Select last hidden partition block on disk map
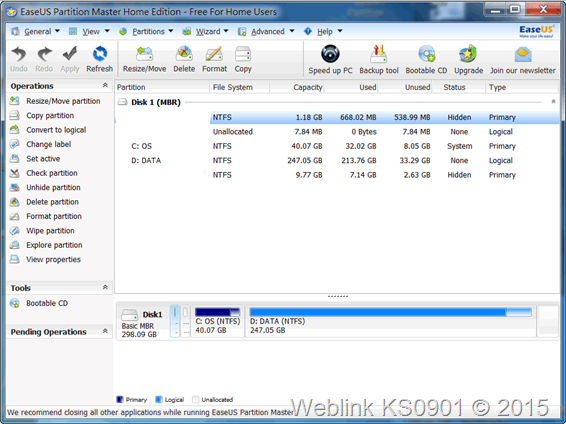 coord(547,321)
